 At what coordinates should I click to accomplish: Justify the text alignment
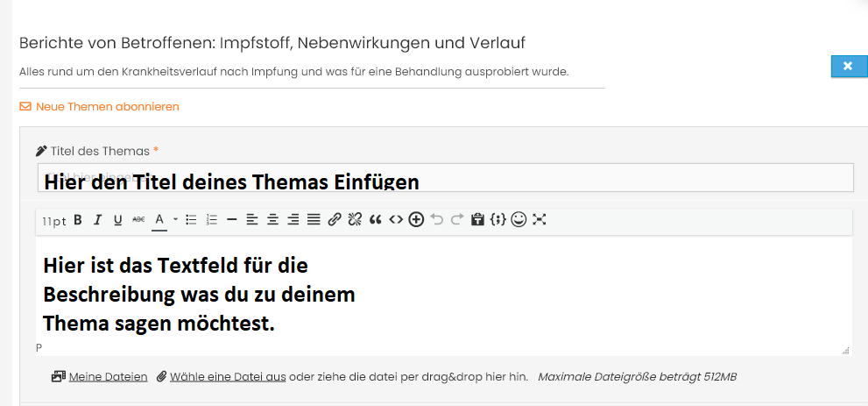[313, 220]
